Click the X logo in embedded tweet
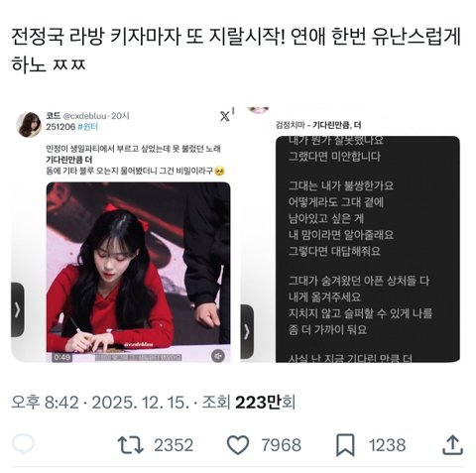Viewport: 476px width, 473px height. 225,116
